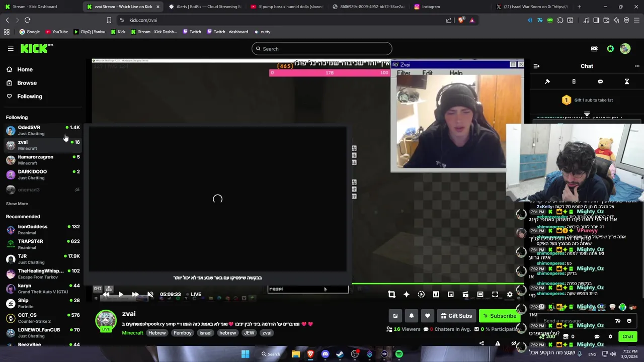Click the Subscribe button
This screenshot has height=362, width=644.
pos(499,316)
